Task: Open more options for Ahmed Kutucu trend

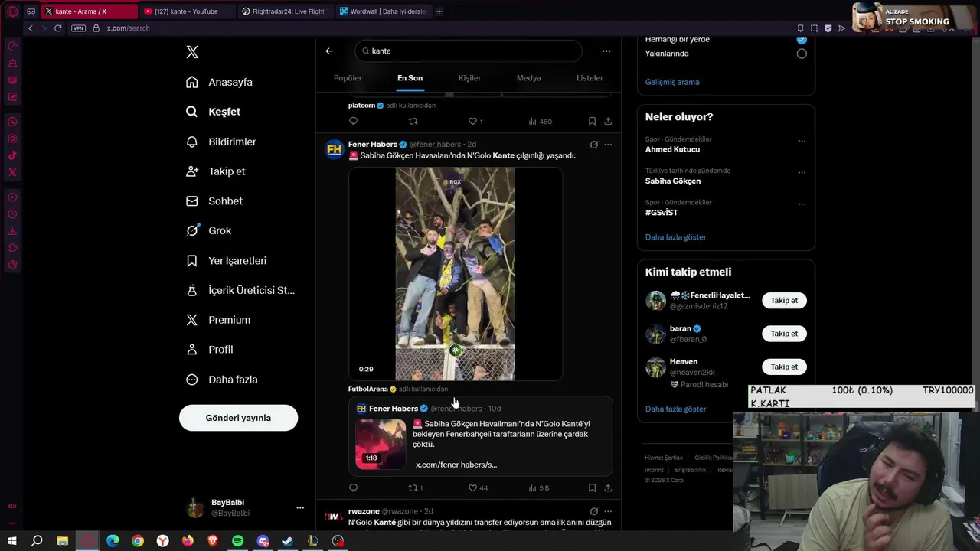Action: coord(802,141)
